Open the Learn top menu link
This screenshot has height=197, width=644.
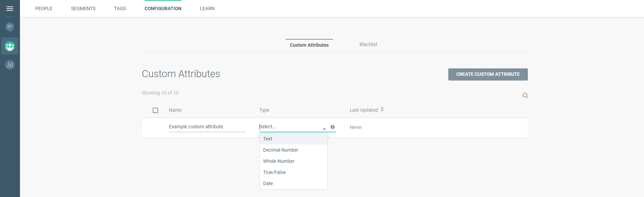207,8
